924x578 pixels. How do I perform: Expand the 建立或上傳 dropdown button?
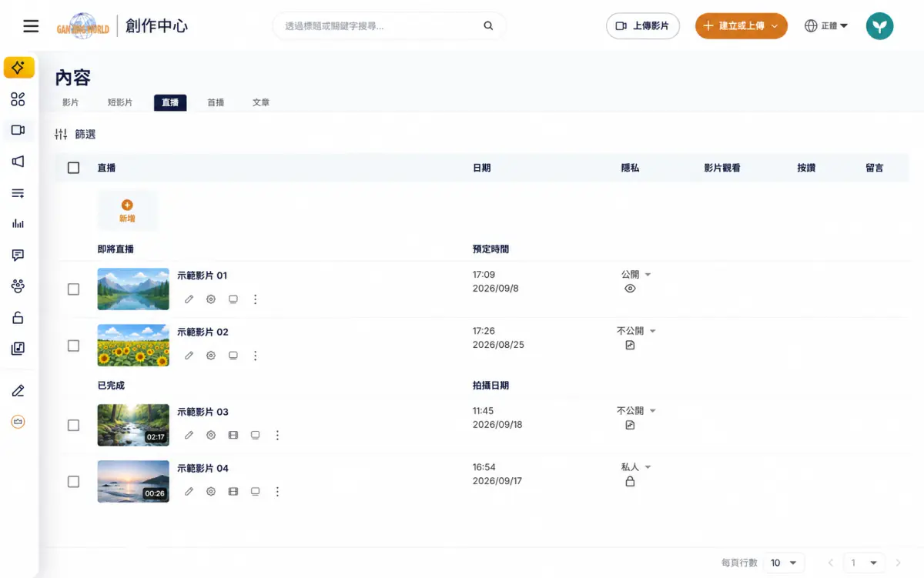(x=741, y=26)
